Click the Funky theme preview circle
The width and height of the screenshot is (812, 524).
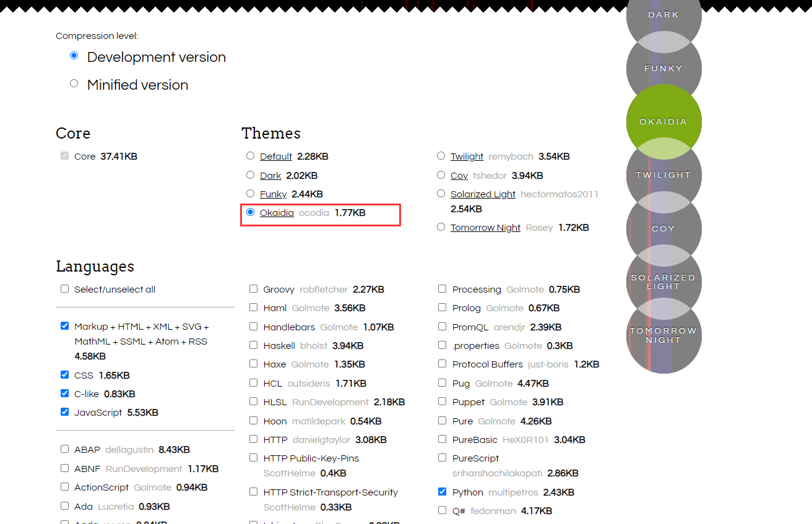(x=663, y=69)
